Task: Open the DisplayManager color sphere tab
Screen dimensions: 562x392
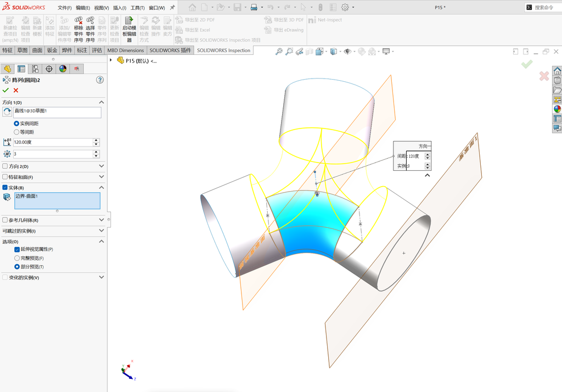Action: [x=63, y=69]
